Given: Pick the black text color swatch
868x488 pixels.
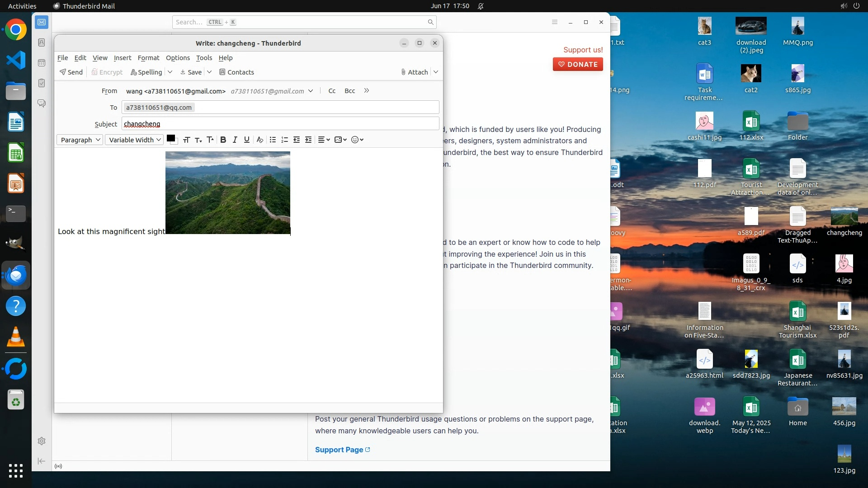Looking at the screenshot, I should click(x=170, y=139).
